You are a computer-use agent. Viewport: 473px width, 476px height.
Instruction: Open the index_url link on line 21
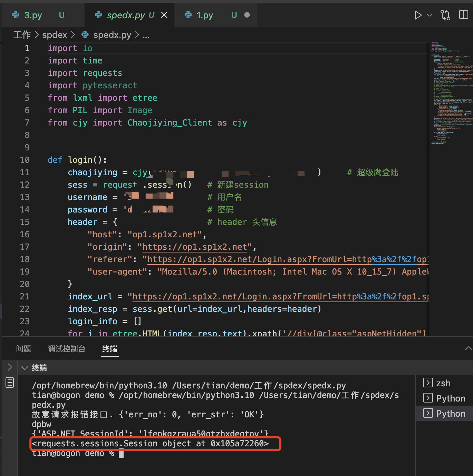pyautogui.click(x=280, y=297)
